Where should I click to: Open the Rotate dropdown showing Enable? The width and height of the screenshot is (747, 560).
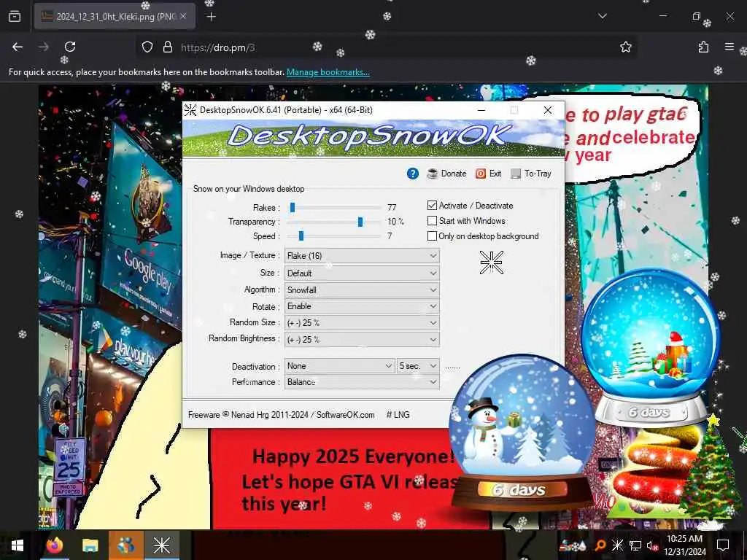pyautogui.click(x=362, y=306)
